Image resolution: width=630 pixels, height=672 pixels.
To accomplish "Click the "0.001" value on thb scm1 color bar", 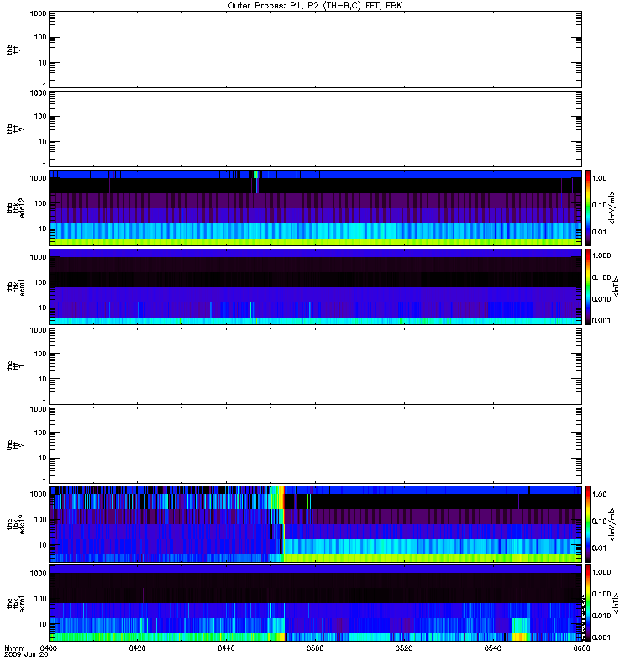I will pos(601,321).
